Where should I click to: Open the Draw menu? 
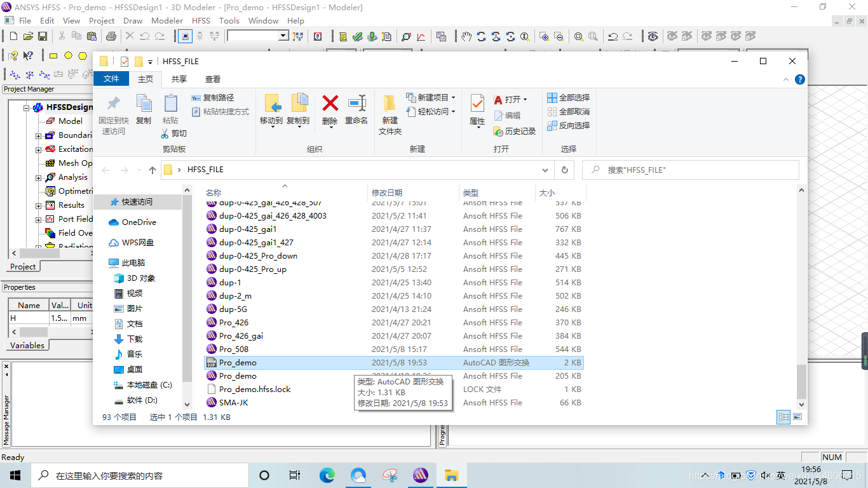(x=133, y=20)
